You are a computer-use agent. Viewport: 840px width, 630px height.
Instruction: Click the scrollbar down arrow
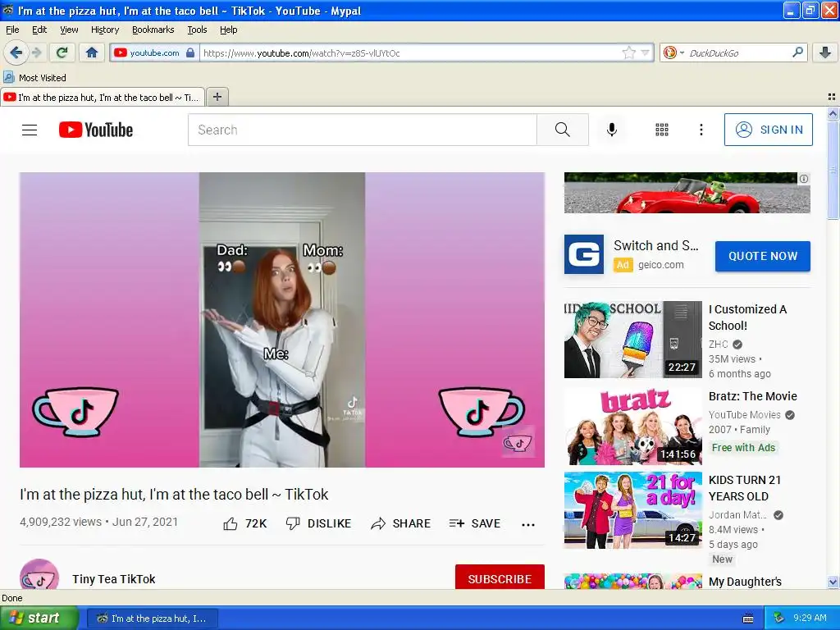click(833, 582)
